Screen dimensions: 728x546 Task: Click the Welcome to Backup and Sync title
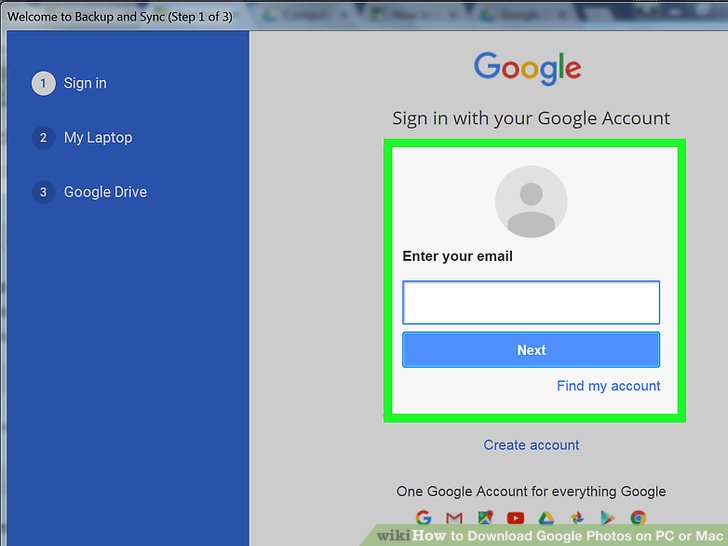[x=120, y=17]
